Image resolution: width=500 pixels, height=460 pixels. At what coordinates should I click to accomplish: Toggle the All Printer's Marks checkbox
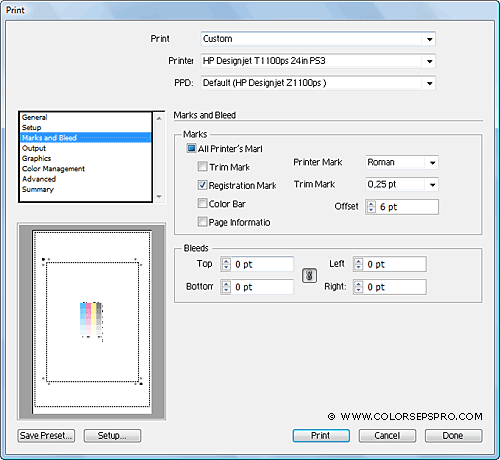point(191,148)
